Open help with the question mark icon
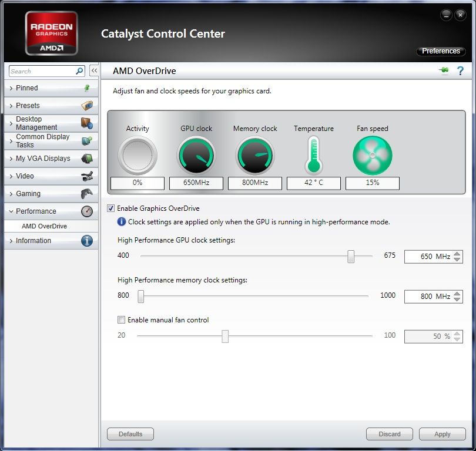 [460, 71]
